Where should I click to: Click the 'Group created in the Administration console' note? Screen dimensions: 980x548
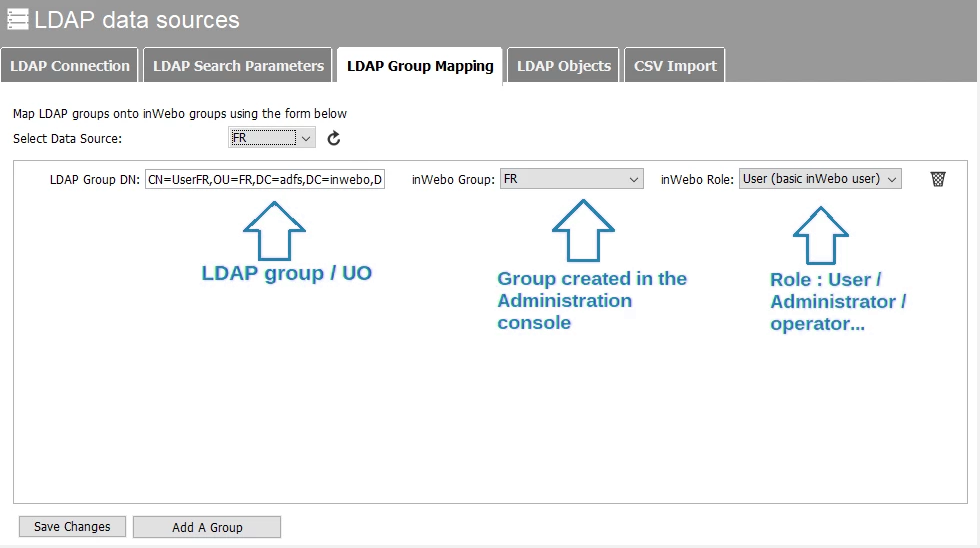(591, 300)
